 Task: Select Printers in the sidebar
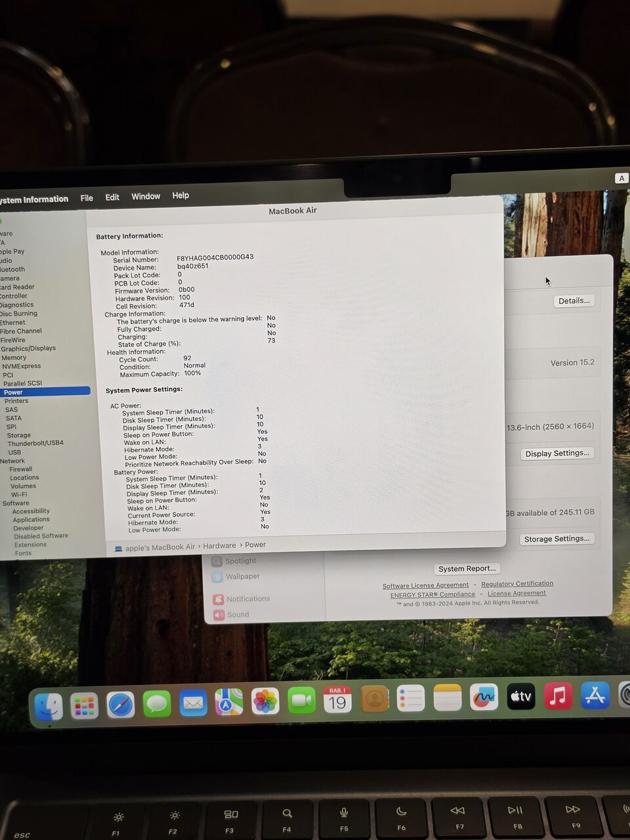(x=16, y=401)
